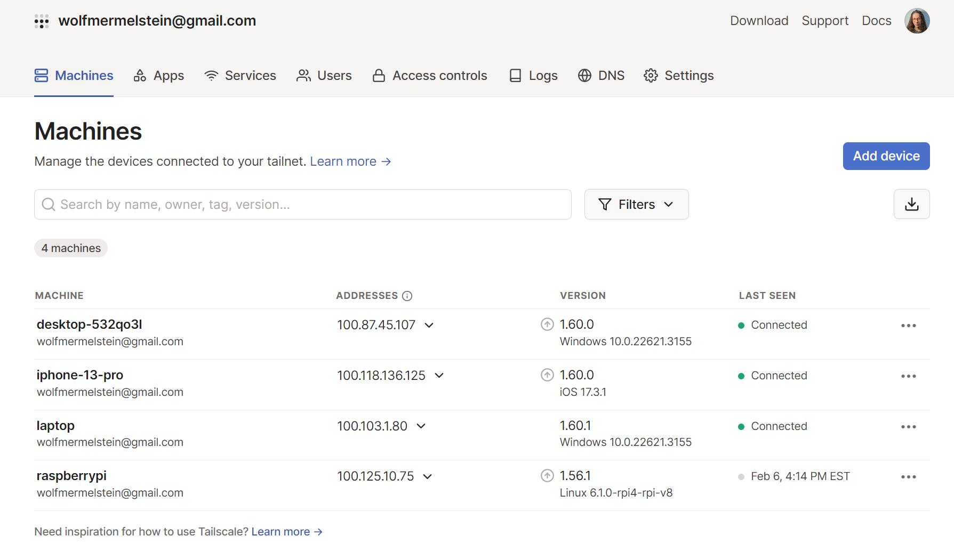Follow the Learn more link about tailnet devices
954x560 pixels.
[x=350, y=161]
